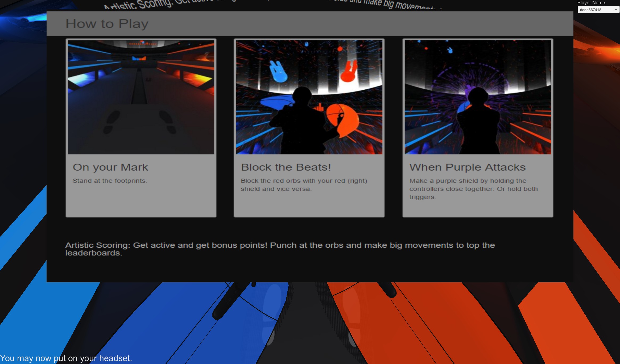Click the 'How to Play' heading

107,24
